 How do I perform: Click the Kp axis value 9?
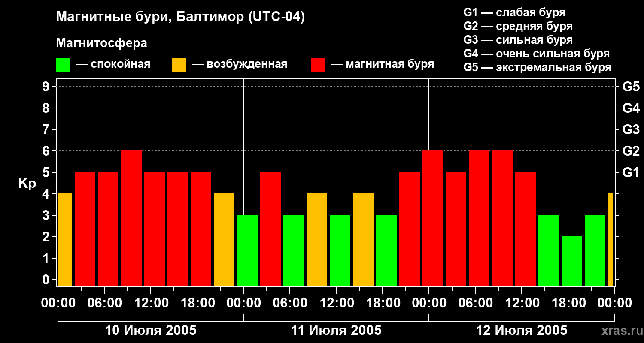click(47, 87)
